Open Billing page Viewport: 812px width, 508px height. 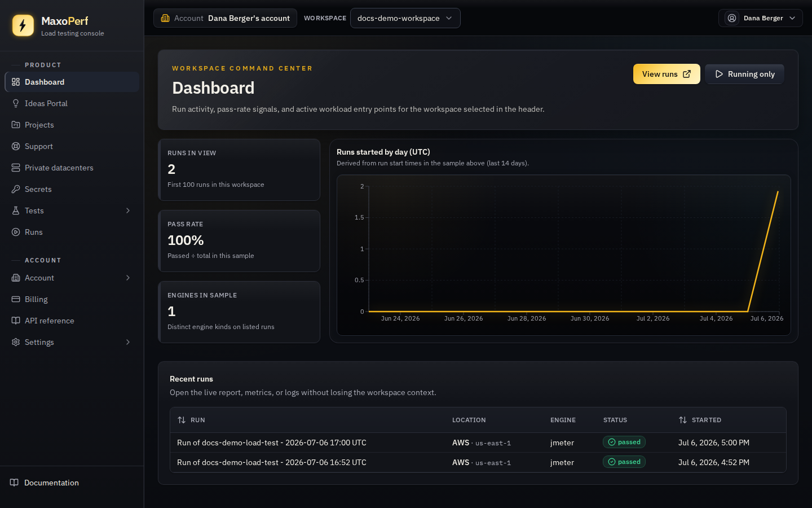tap(72, 299)
